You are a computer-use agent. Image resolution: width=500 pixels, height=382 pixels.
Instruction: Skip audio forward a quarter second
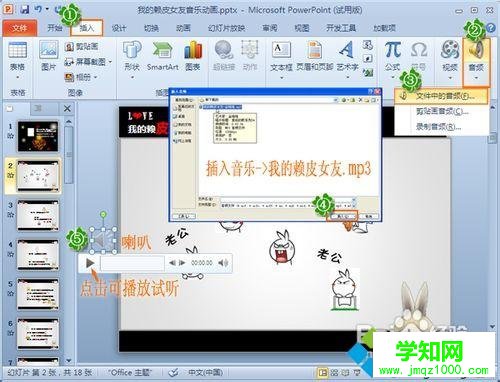pyautogui.click(x=182, y=263)
